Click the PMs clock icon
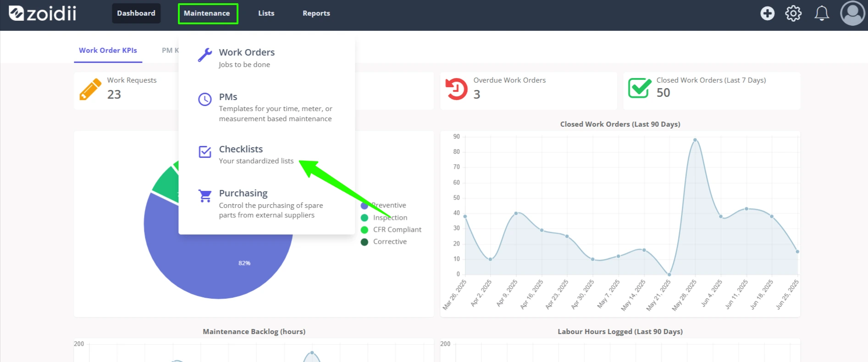The width and height of the screenshot is (868, 362). pyautogui.click(x=205, y=99)
